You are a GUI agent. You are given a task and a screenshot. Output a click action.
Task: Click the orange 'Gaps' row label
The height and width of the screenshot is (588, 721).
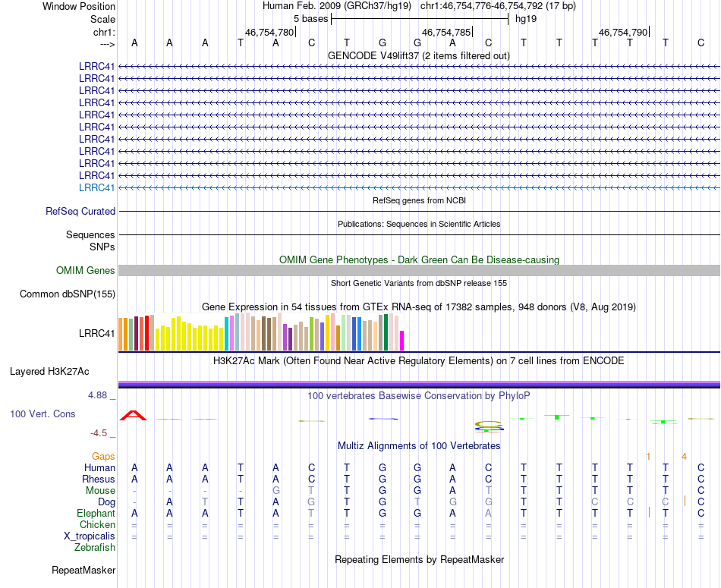[x=103, y=456]
